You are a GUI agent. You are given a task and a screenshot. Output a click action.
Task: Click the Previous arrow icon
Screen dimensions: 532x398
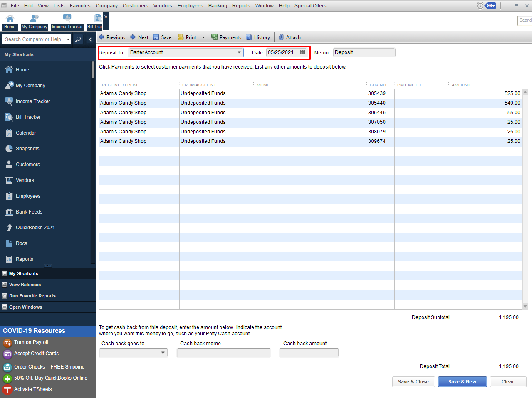(101, 37)
